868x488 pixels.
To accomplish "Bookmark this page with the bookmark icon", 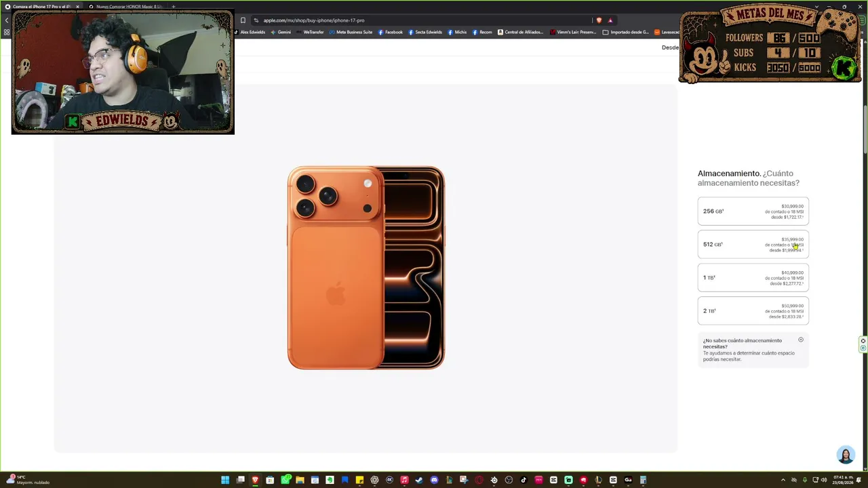I will click(243, 20).
